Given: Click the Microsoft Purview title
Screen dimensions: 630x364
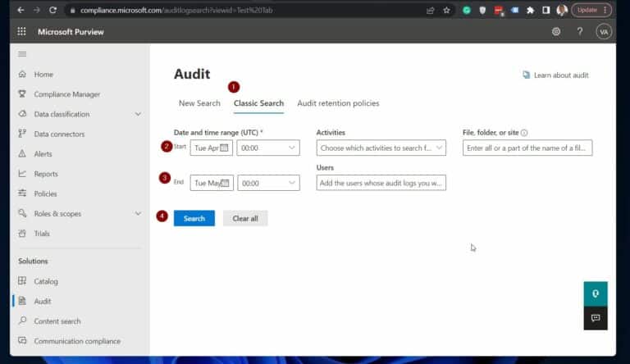Looking at the screenshot, I should pyautogui.click(x=71, y=32).
